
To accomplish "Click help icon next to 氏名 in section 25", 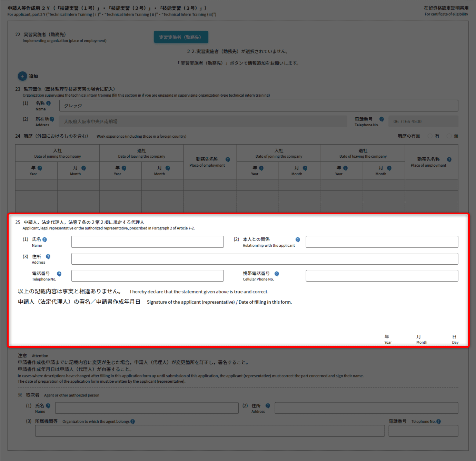I will click(x=44, y=239).
